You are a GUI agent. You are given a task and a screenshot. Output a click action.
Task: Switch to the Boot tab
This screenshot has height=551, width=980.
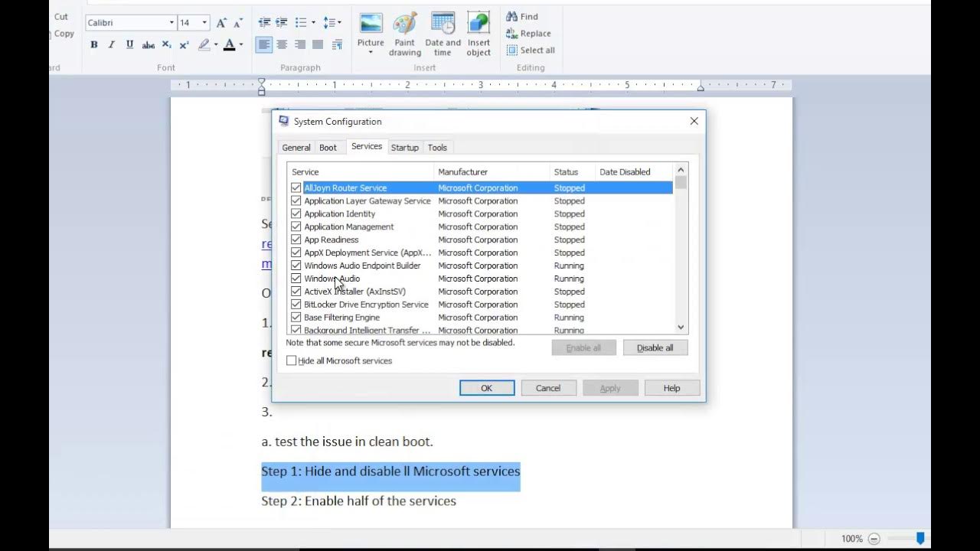click(328, 148)
